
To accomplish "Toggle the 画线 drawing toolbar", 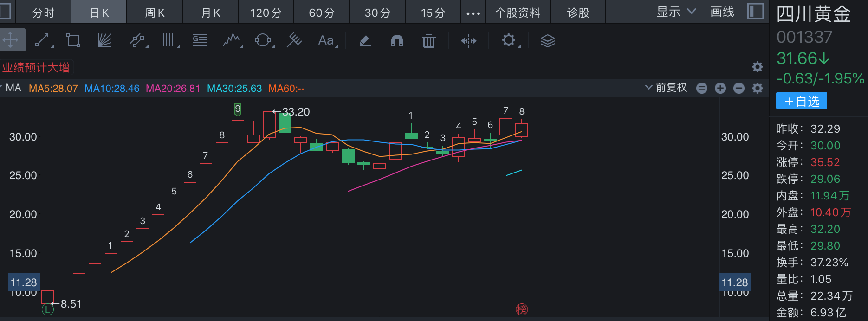I will coord(722,12).
